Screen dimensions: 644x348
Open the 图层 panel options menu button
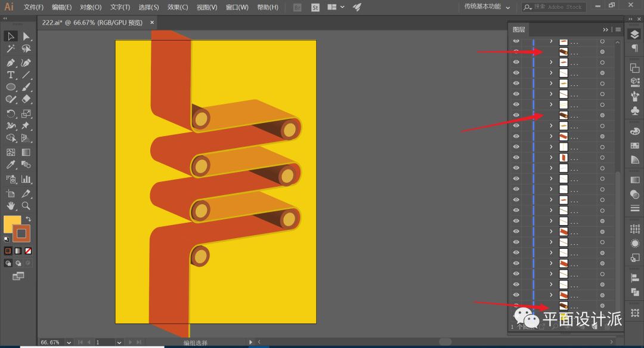618,29
